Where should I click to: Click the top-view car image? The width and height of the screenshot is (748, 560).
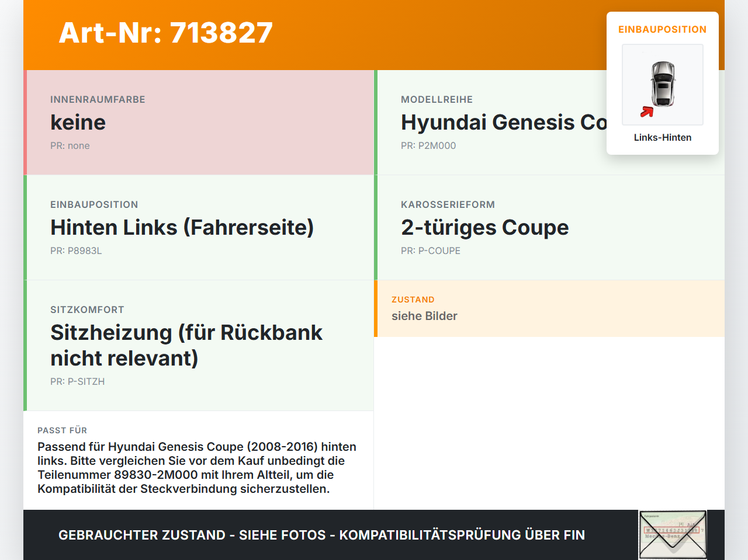click(x=663, y=85)
